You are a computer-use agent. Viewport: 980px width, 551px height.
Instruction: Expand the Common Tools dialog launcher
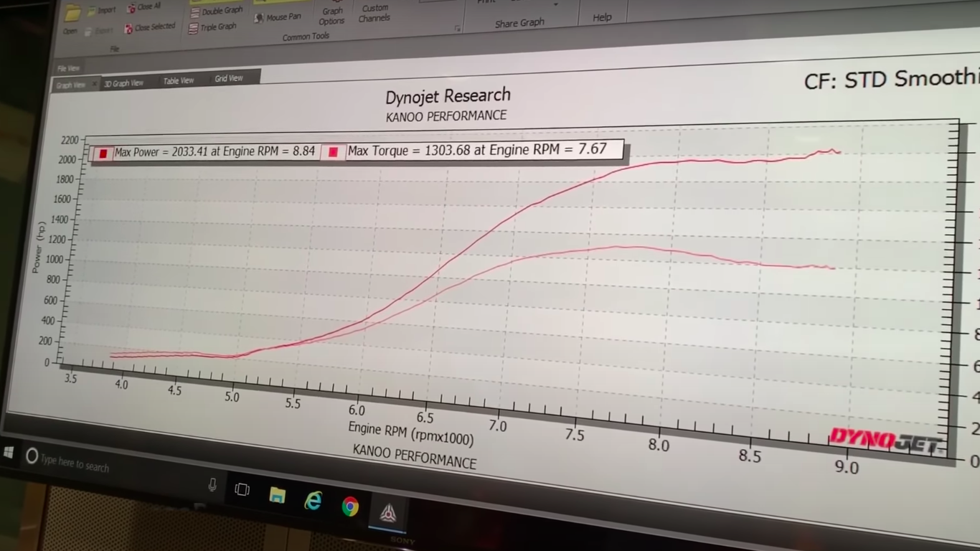457,29
